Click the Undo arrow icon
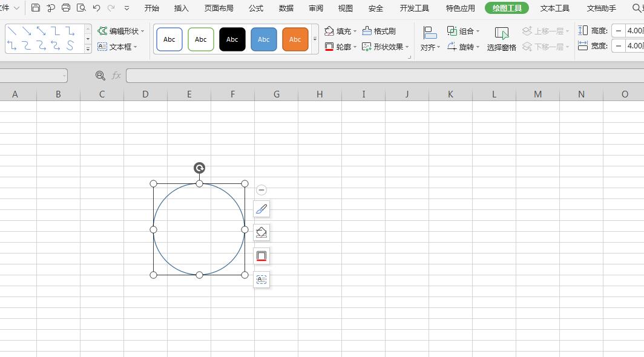This screenshot has height=357, width=644. (x=96, y=8)
